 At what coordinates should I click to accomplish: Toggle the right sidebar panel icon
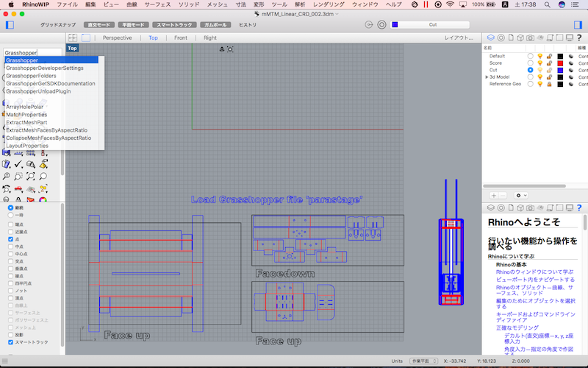pyautogui.click(x=578, y=25)
